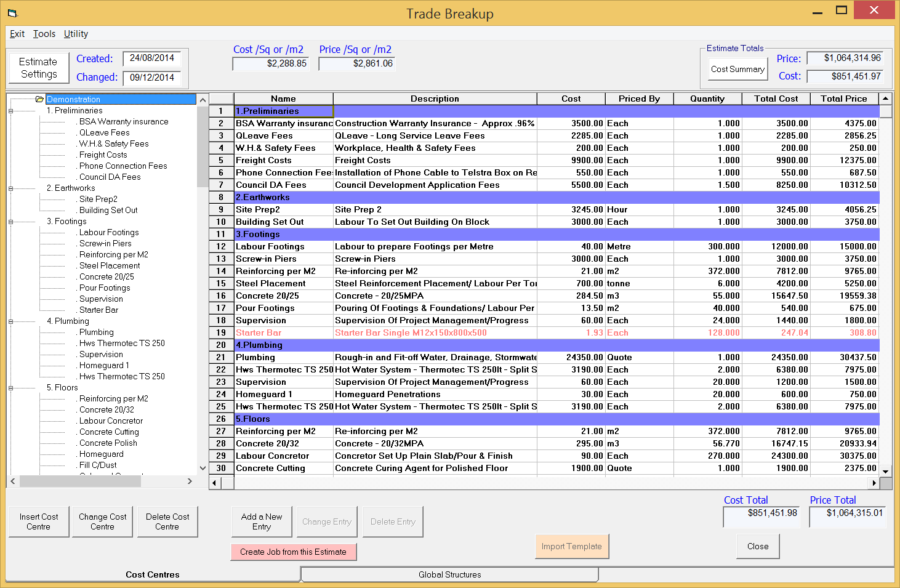
Task: Click the Cost Total value box
Action: (x=761, y=517)
